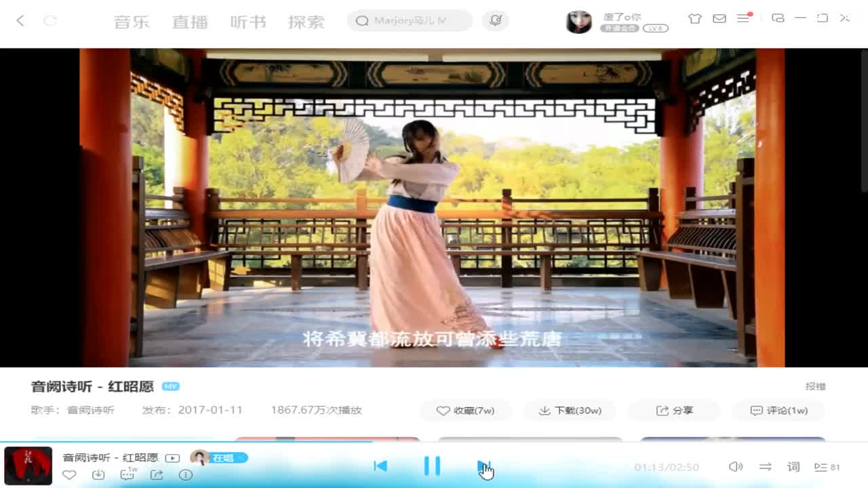Viewport: 868px width, 488px height.
Task: Focus the search box with Marjory text
Action: 410,21
